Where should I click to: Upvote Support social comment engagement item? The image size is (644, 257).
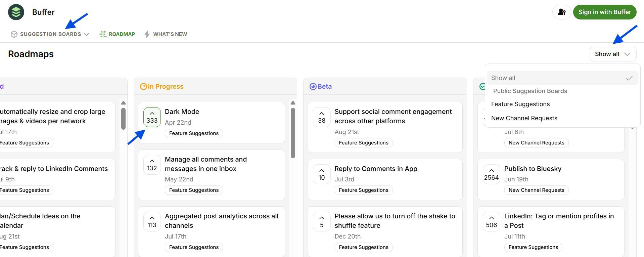coord(321,117)
